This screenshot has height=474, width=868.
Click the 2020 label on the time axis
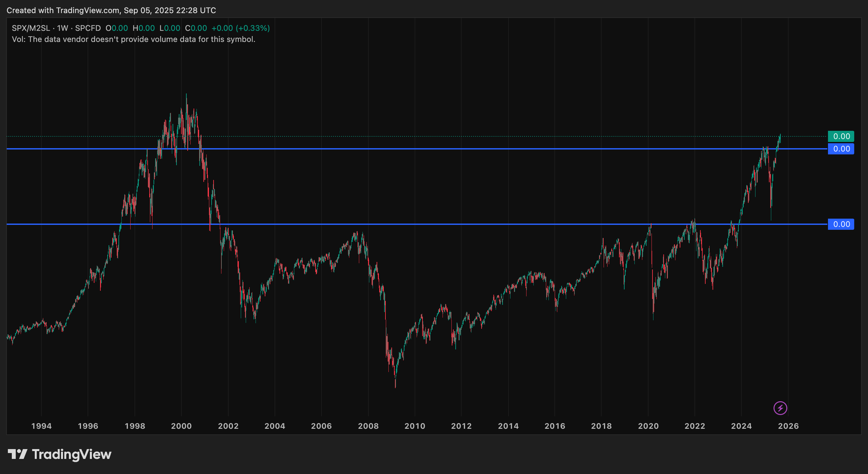[648, 426]
